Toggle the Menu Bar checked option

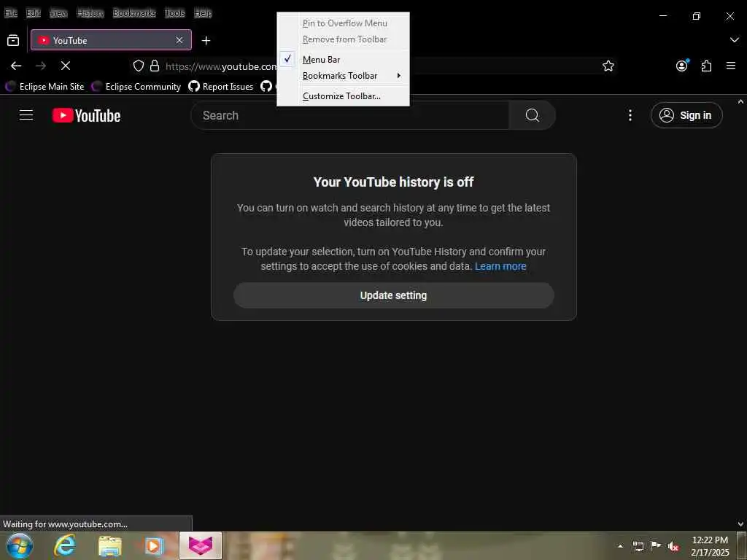pos(343,60)
